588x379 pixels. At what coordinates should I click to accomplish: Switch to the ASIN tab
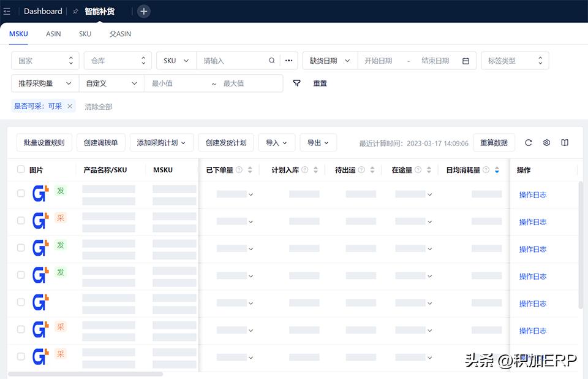coord(53,34)
